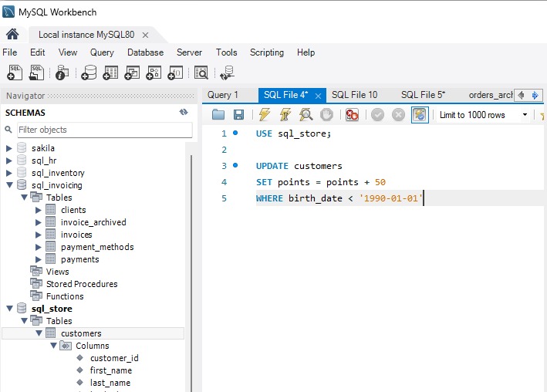Select the payment_methods table
The image size is (547, 392).
pyautogui.click(x=97, y=247)
